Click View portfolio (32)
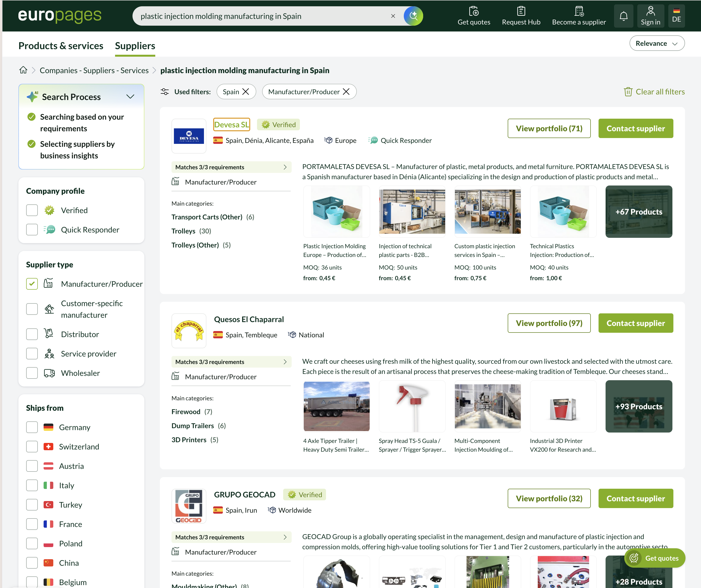Viewport: 701px width, 588px height. (549, 499)
